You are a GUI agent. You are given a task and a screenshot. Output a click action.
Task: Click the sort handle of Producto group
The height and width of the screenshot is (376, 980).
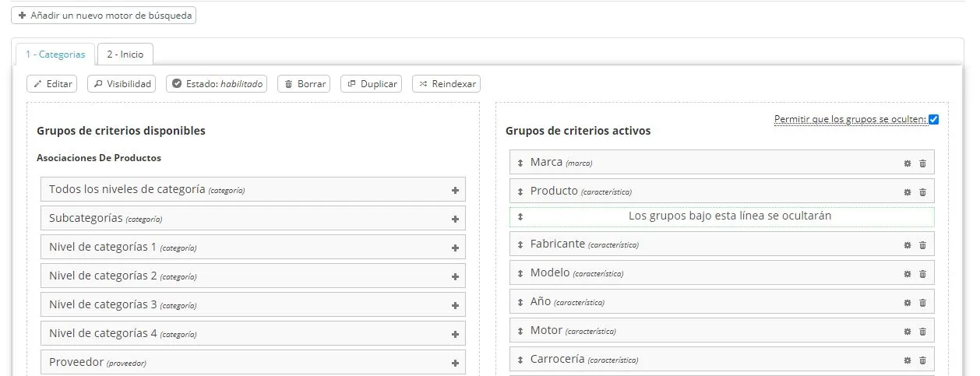[x=520, y=192]
